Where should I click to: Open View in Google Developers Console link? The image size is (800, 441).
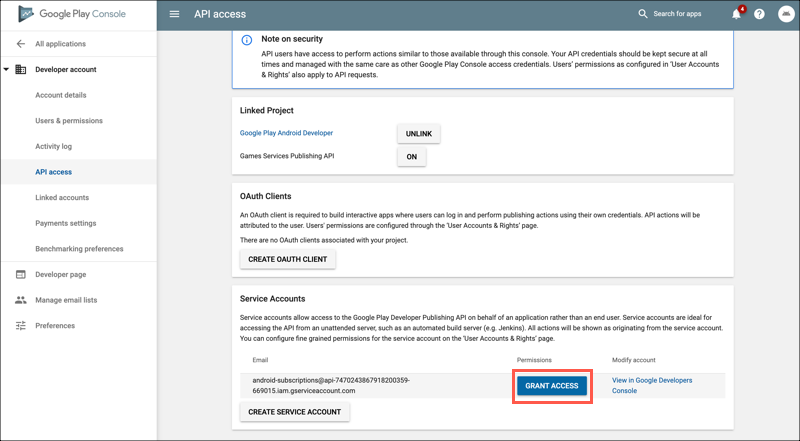[652, 385]
